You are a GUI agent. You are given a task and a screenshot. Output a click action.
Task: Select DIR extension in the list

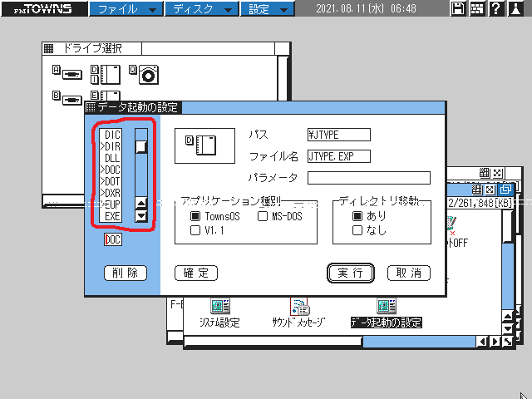pos(111,146)
